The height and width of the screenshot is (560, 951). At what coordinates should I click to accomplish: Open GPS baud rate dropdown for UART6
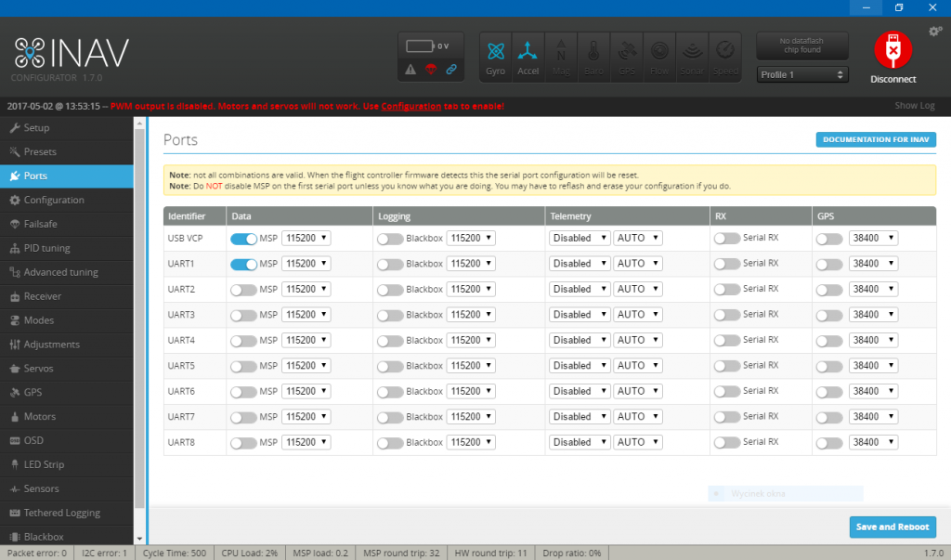click(x=874, y=391)
